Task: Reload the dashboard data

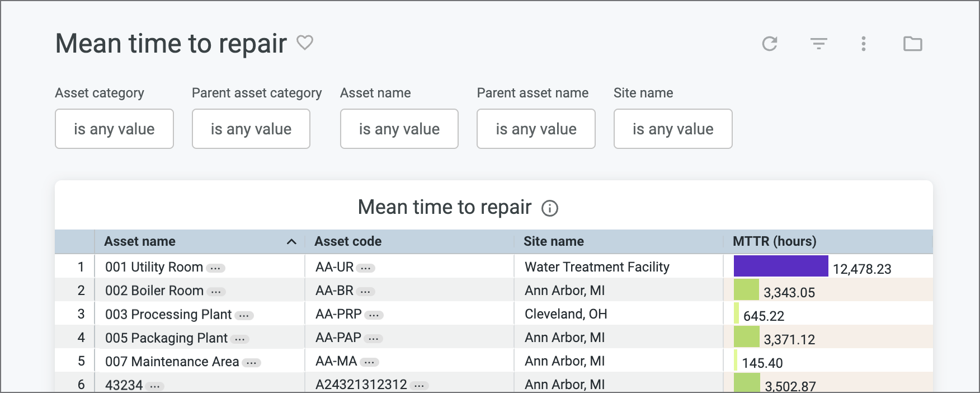Action: (x=770, y=44)
